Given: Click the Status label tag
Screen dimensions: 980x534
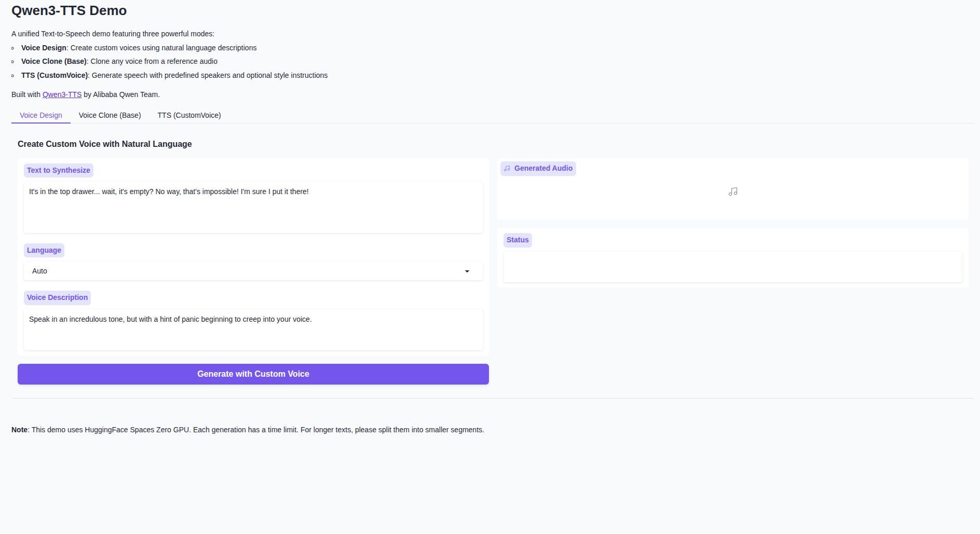Looking at the screenshot, I should (x=518, y=240).
